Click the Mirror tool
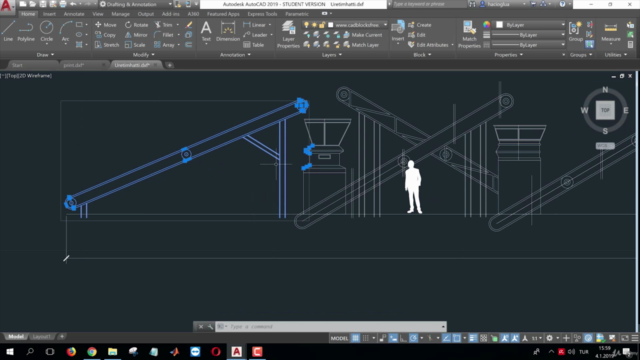 tap(136, 35)
